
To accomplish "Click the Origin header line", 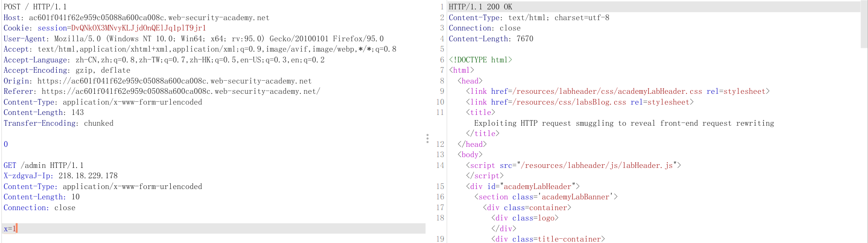I will point(158,81).
